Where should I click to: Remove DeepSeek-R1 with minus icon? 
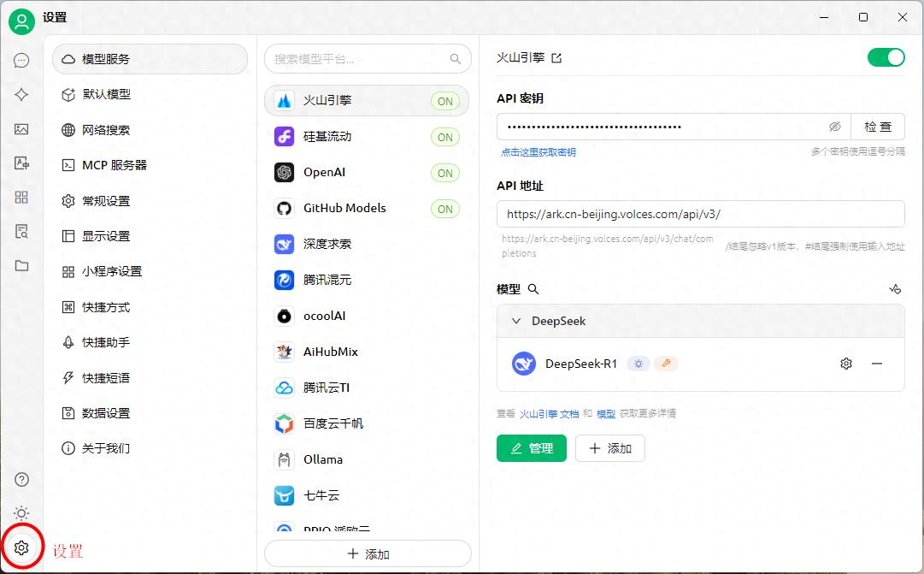877,364
